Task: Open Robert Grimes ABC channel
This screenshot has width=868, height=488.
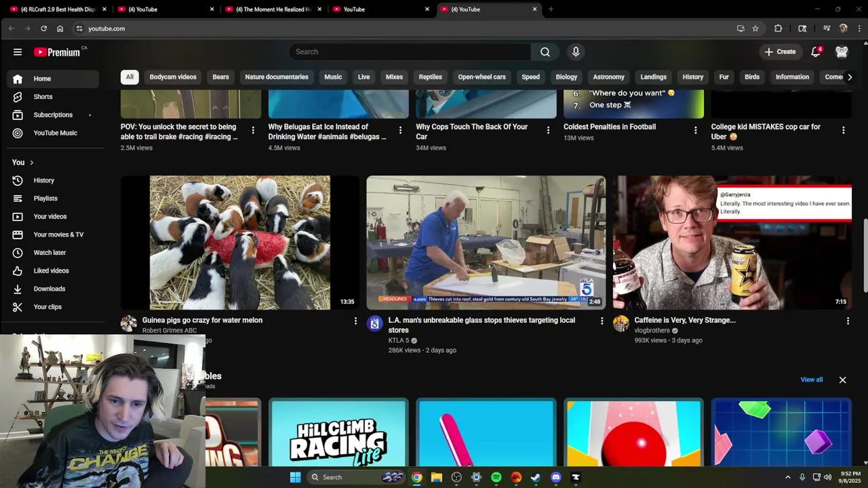Action: [x=170, y=330]
